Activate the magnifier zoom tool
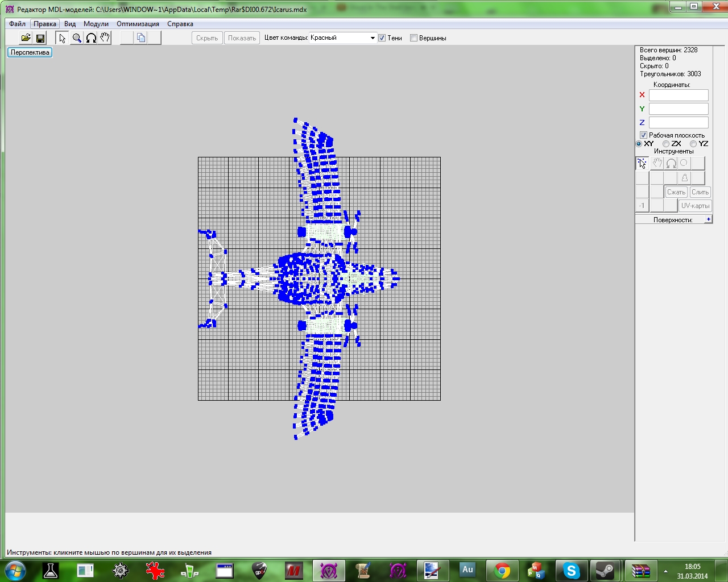This screenshot has width=728, height=582. [77, 38]
